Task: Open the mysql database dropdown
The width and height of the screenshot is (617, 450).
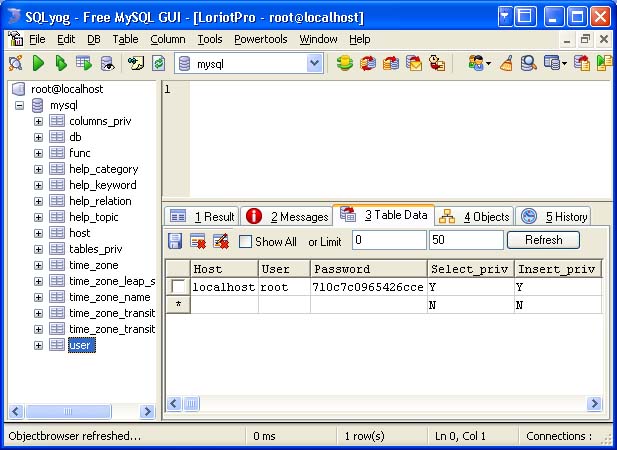Action: 315,63
